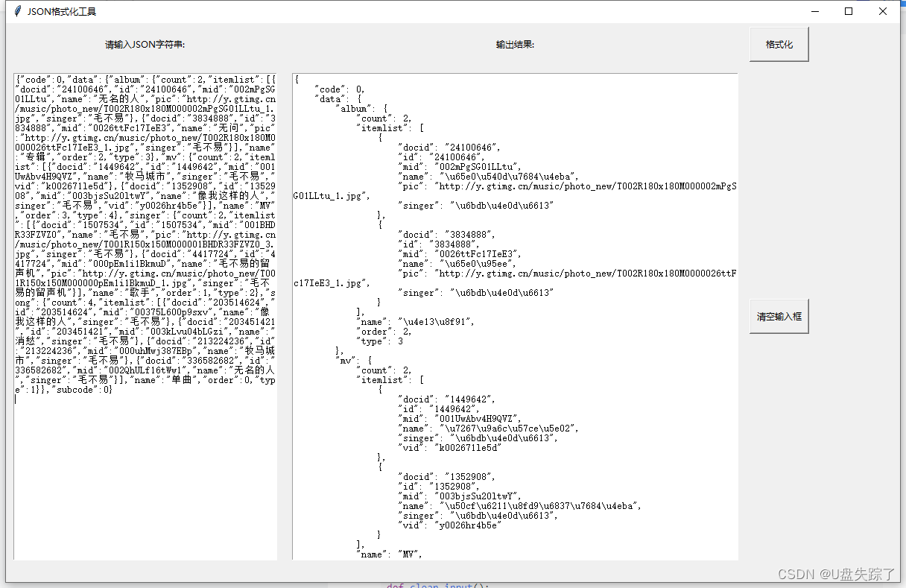Image resolution: width=906 pixels, height=588 pixels.
Task: Click the CSDN watermark link at bottom right
Action: pos(838,574)
